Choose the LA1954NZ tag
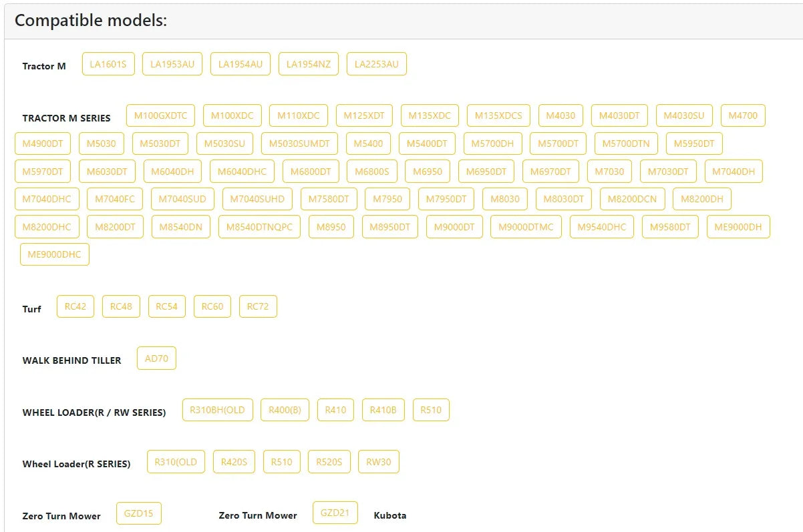Screen dimensions: 803x532 [309, 64]
